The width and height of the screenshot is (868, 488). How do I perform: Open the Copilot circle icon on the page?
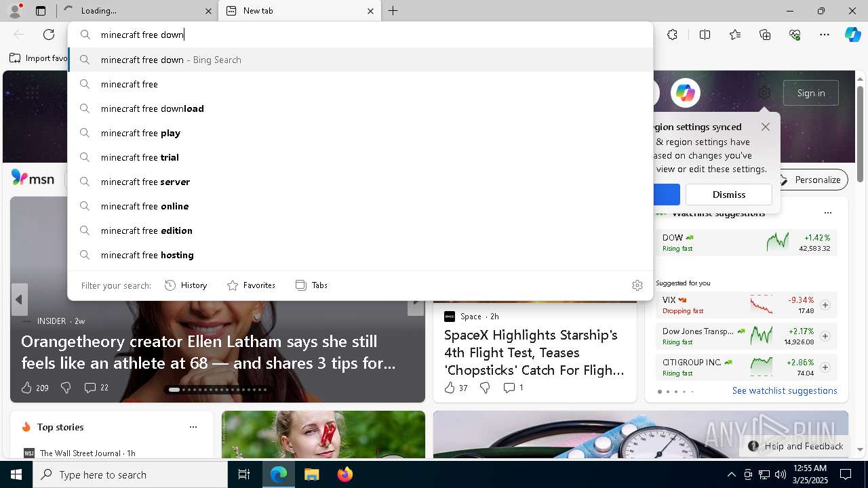tap(686, 93)
